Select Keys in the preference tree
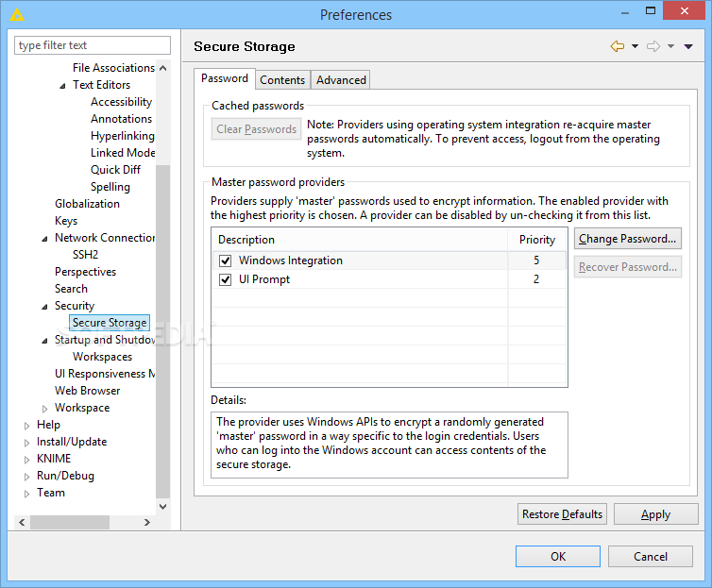This screenshot has height=588, width=712. pos(66,221)
